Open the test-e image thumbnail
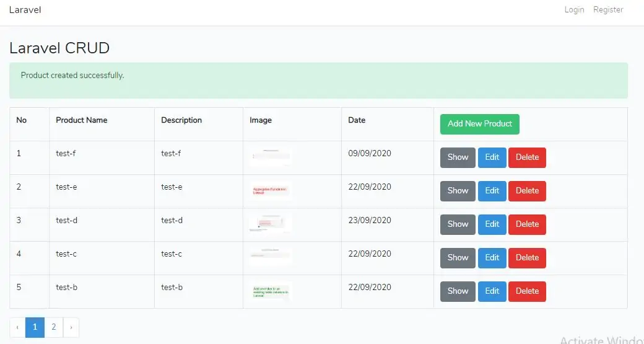This screenshot has height=344, width=644. (x=271, y=190)
